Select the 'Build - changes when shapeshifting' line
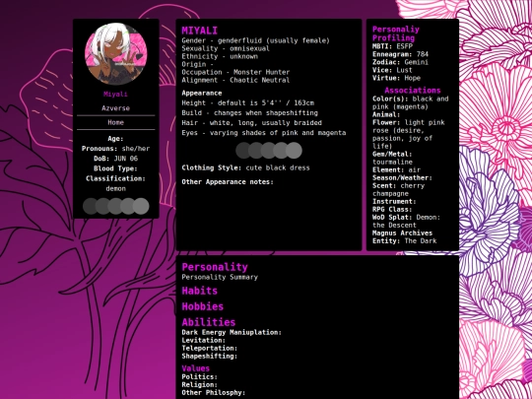532x399 pixels. pyautogui.click(x=249, y=112)
